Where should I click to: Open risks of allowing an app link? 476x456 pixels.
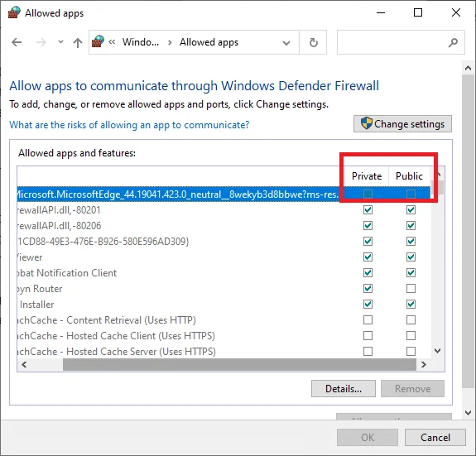pyautogui.click(x=129, y=125)
